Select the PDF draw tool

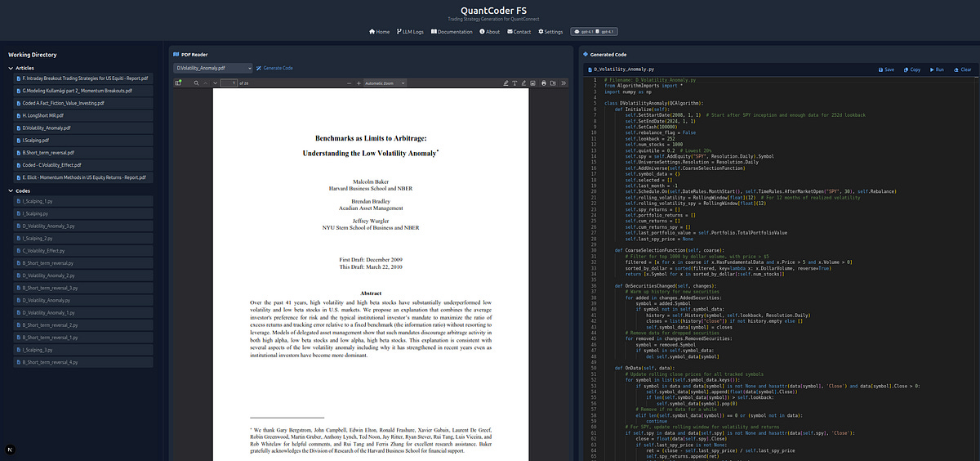[523, 83]
